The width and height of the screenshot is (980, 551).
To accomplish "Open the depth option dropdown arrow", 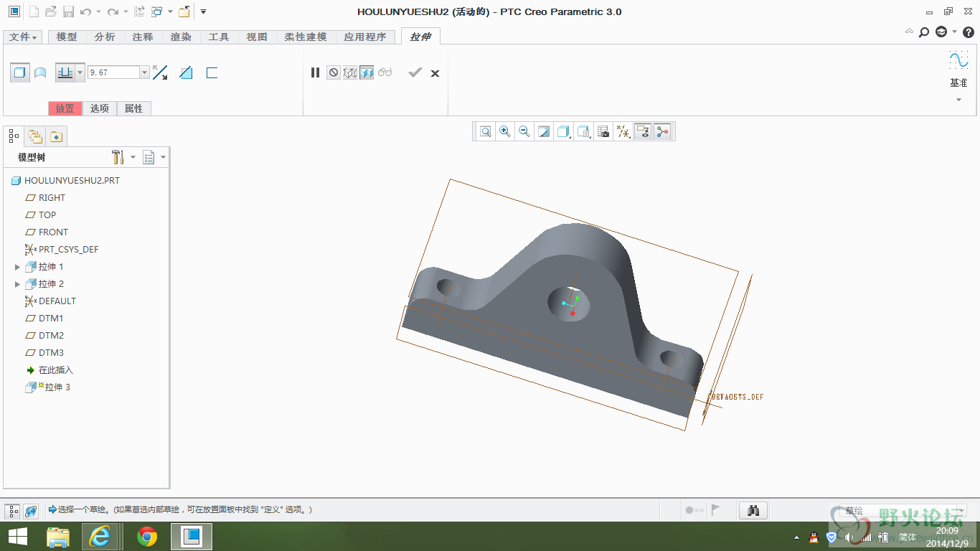I will (x=80, y=72).
